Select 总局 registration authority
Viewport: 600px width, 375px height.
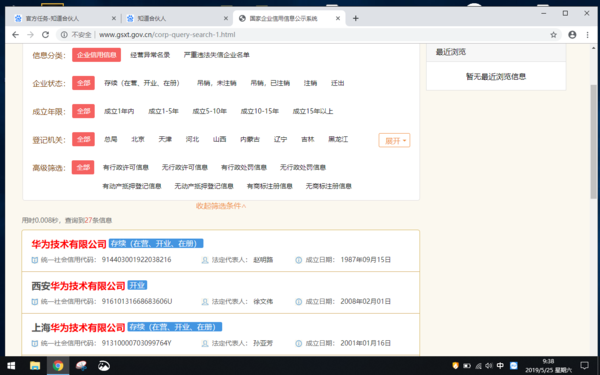click(x=111, y=139)
